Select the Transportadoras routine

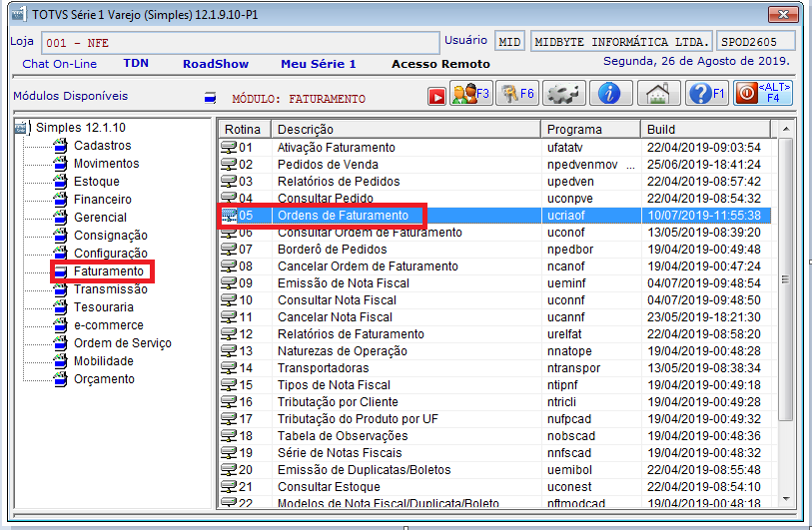pos(495,368)
